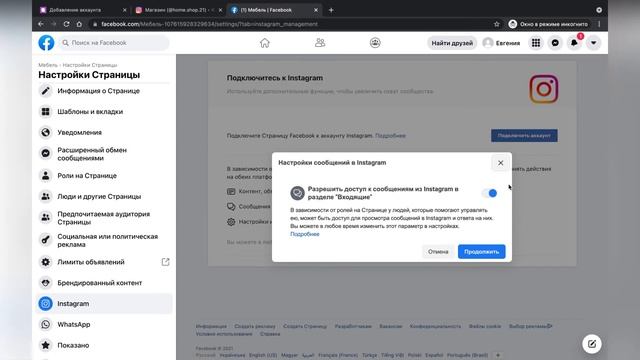Click the footer add language plus button

click(x=498, y=355)
